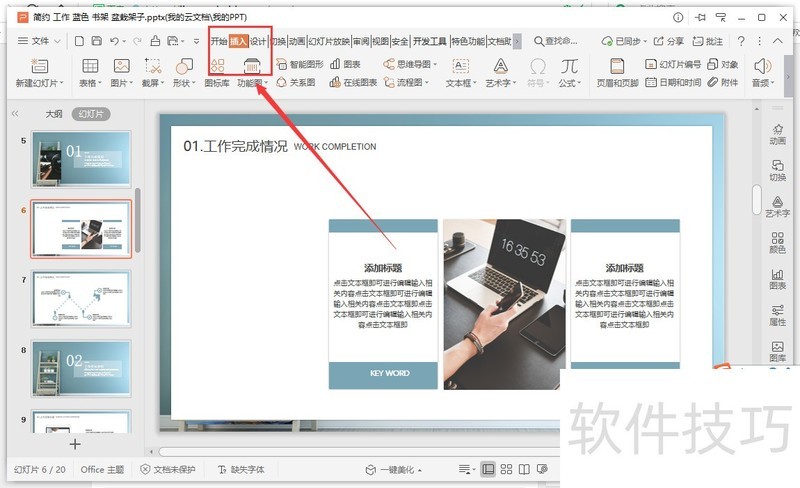Open the 开始 Home tab
Image resolution: width=800 pixels, height=488 pixels.
(x=219, y=41)
